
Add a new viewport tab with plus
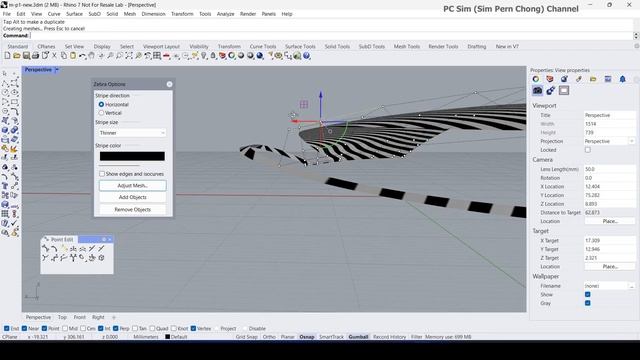[x=114, y=317]
